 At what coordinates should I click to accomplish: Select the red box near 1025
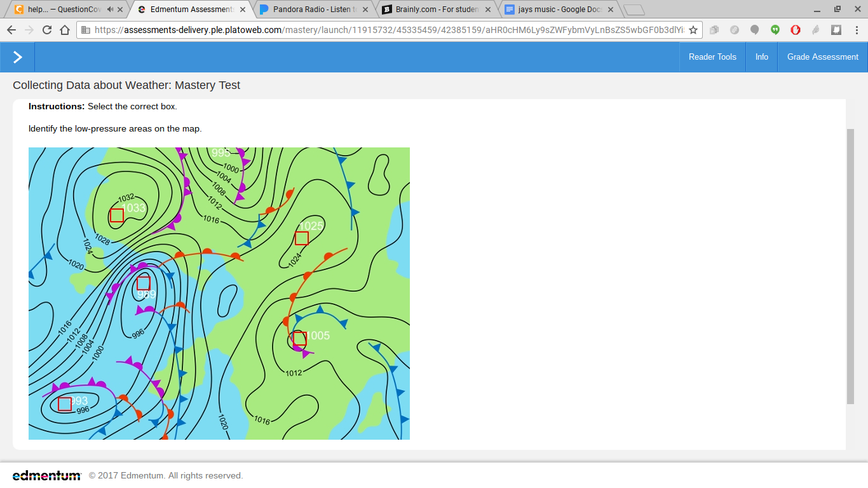pyautogui.click(x=302, y=238)
